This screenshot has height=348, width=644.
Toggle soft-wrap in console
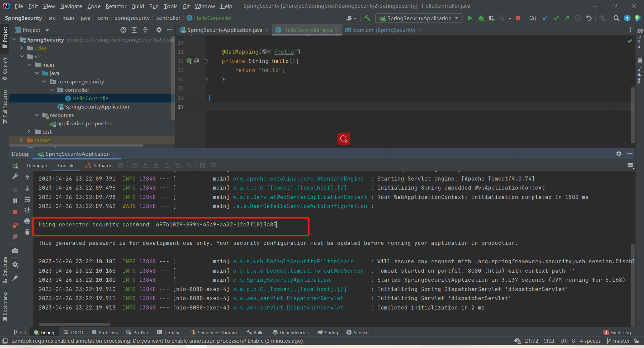27,200
